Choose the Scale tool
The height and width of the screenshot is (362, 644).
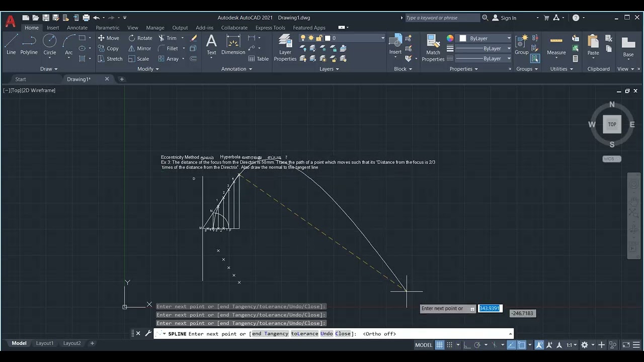[x=138, y=59]
